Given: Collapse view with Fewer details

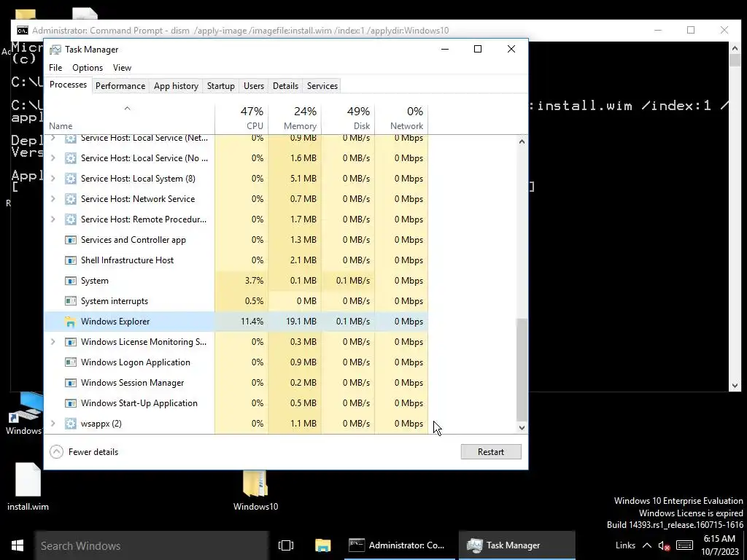Looking at the screenshot, I should coord(84,452).
